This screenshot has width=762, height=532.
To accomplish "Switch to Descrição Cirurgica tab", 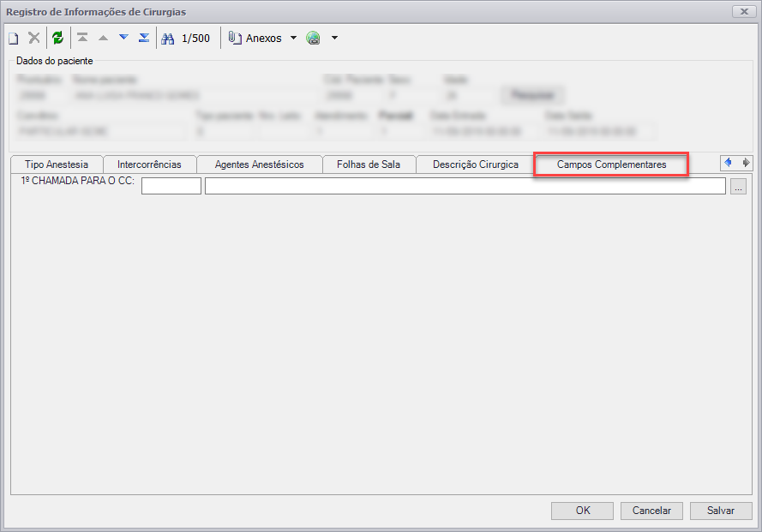I will click(476, 164).
